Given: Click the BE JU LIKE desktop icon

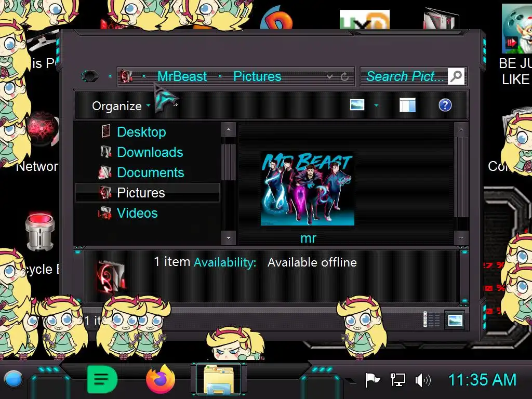Looking at the screenshot, I should 517,29.
